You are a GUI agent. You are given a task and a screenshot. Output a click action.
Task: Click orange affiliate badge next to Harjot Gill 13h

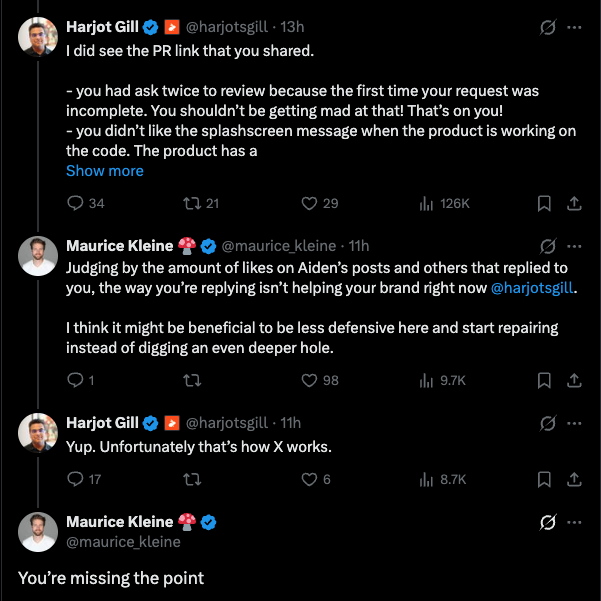point(172,27)
